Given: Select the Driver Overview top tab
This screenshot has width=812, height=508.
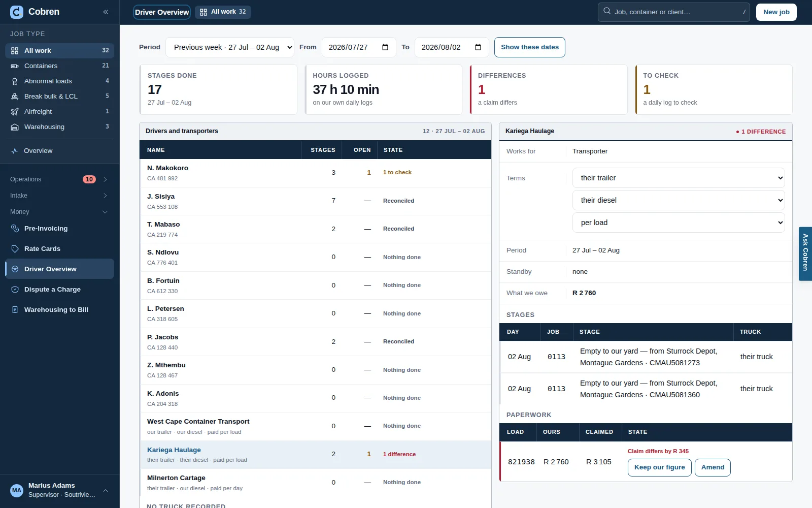Looking at the screenshot, I should tap(162, 12).
